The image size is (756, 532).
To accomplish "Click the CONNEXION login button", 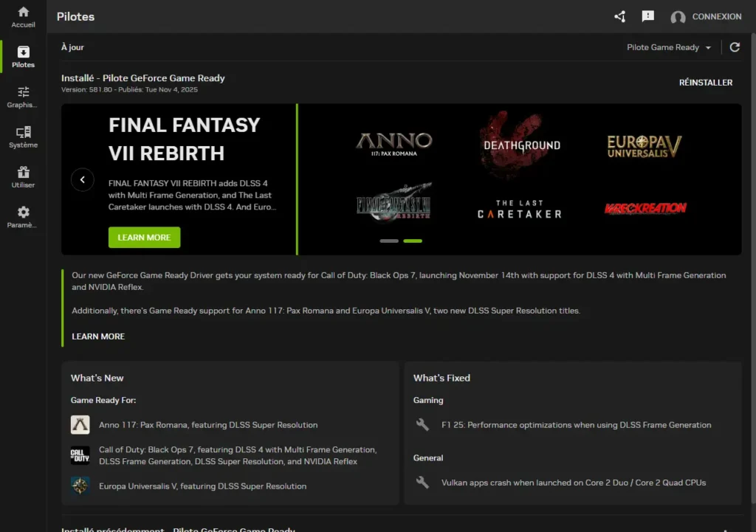I will (716, 17).
